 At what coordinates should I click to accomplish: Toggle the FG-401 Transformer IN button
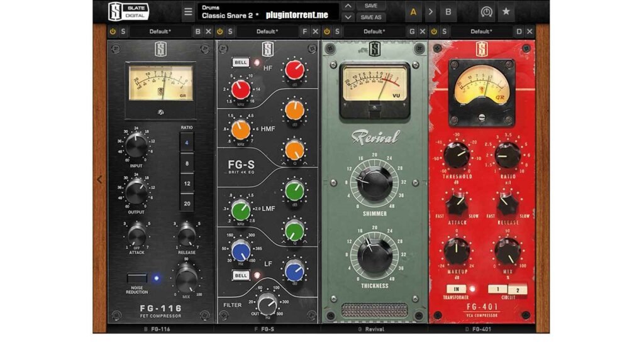click(456, 289)
